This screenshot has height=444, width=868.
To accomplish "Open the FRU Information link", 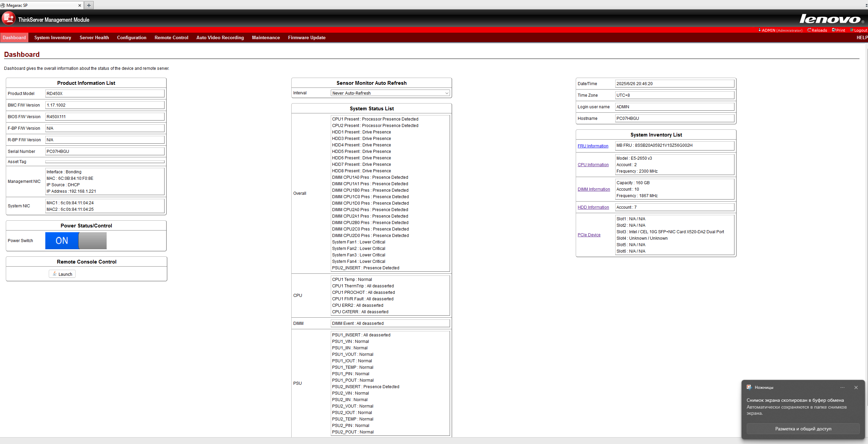I will [x=593, y=146].
